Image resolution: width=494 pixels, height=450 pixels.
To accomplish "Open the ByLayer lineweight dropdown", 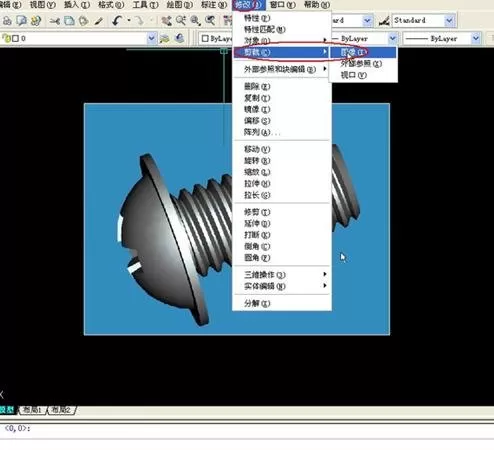I will pos(476,38).
